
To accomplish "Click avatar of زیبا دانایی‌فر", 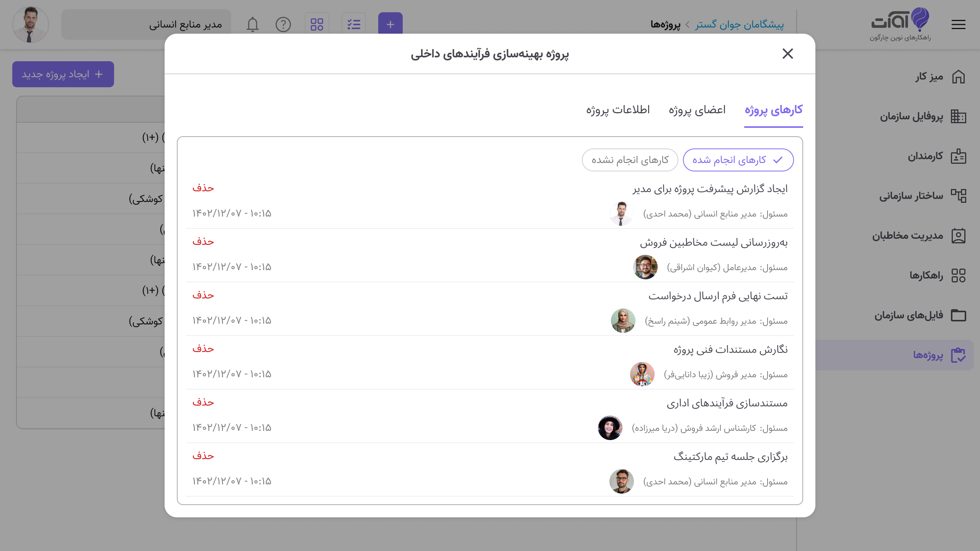I will 642,374.
